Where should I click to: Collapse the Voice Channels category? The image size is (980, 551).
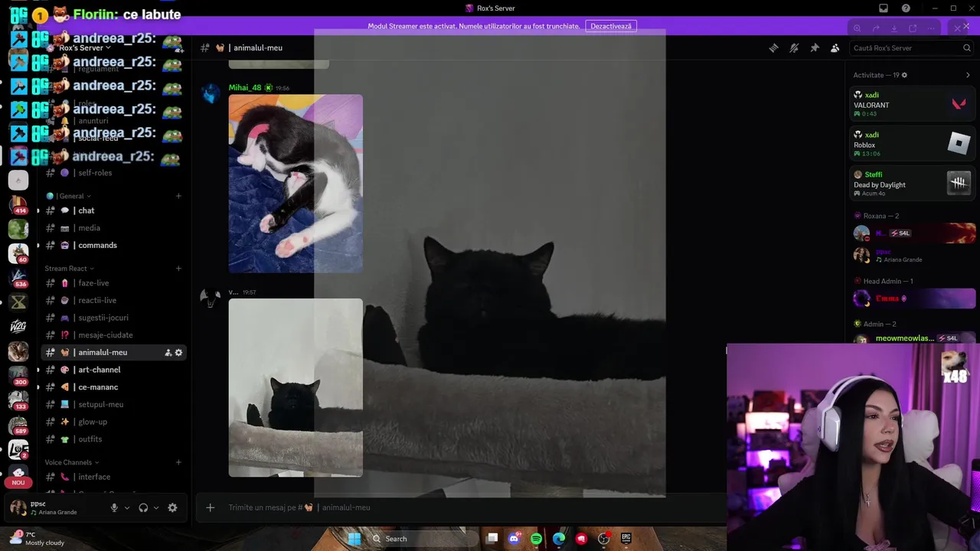tap(72, 462)
